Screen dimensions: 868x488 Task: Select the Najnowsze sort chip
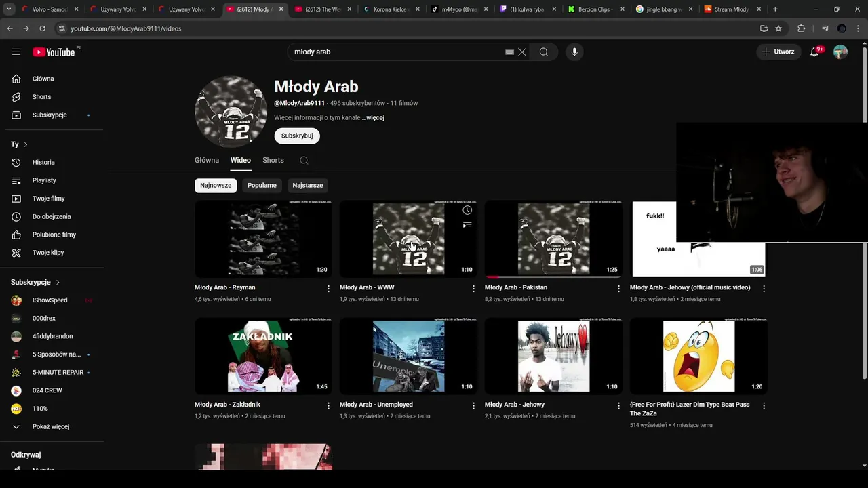point(216,185)
